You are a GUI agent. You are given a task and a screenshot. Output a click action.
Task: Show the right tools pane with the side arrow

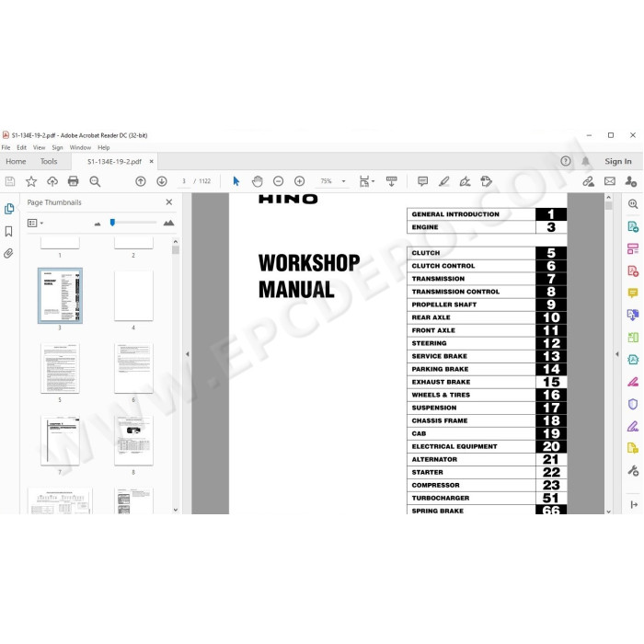point(617,353)
